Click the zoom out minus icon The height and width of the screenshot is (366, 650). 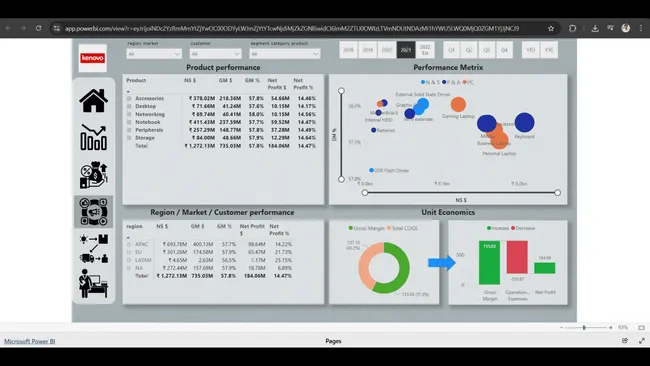click(561, 327)
